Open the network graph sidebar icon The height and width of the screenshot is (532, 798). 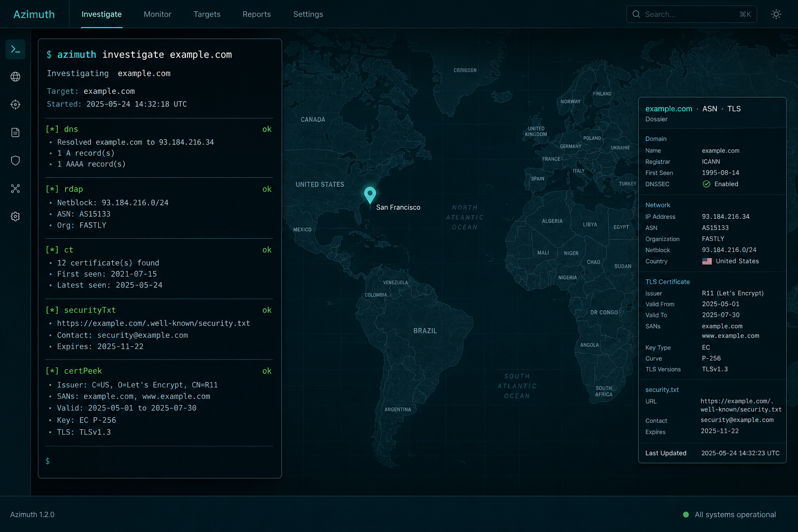(x=16, y=189)
